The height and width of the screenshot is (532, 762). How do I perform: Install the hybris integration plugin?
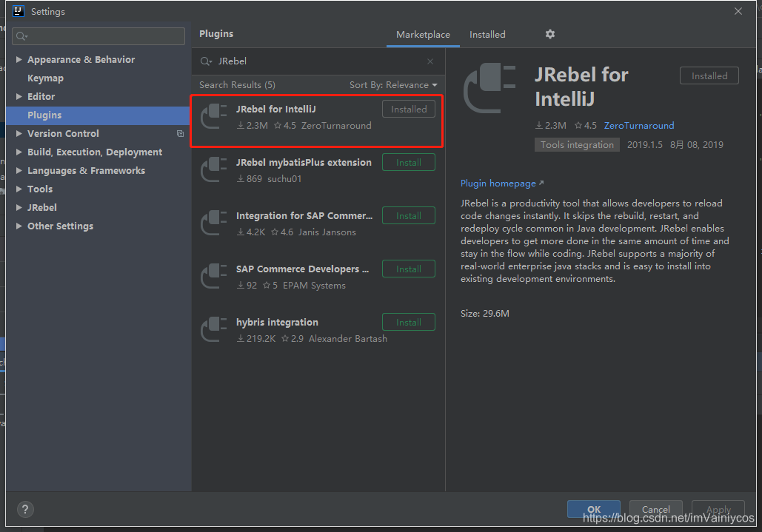tap(409, 323)
